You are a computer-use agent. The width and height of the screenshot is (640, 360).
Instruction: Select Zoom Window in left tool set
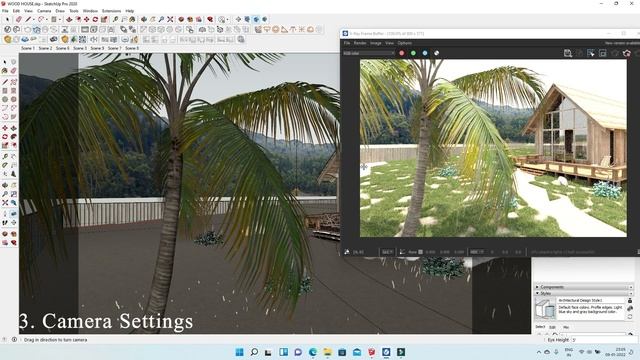coord(13,194)
